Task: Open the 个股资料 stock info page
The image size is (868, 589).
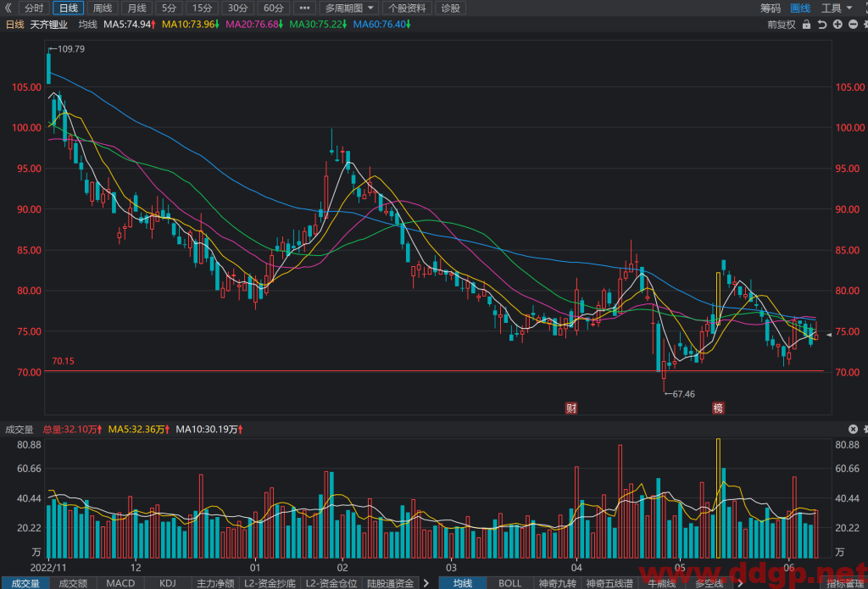Action: point(408,8)
